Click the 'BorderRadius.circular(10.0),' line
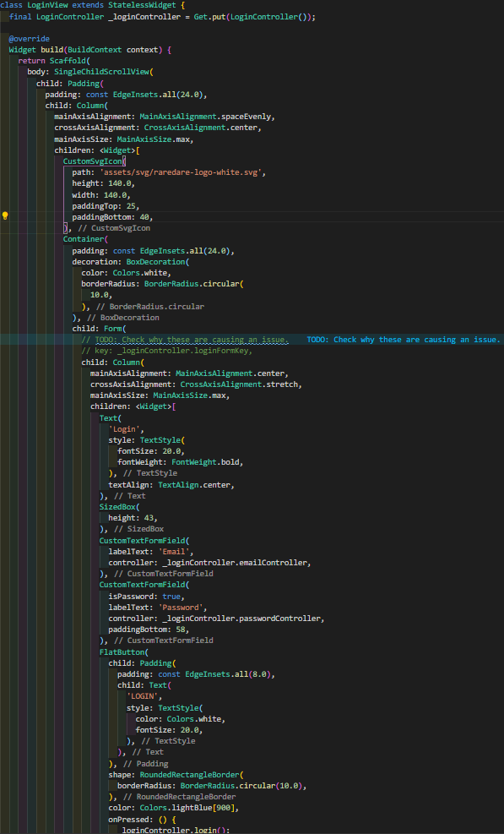This screenshot has width=504, height=834. (x=214, y=786)
